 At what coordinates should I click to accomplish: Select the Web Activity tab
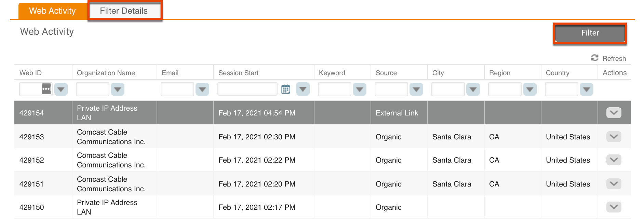click(x=52, y=11)
